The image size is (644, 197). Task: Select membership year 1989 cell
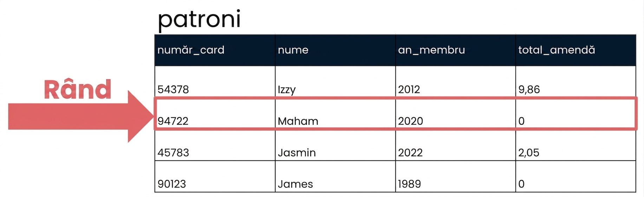(x=455, y=177)
